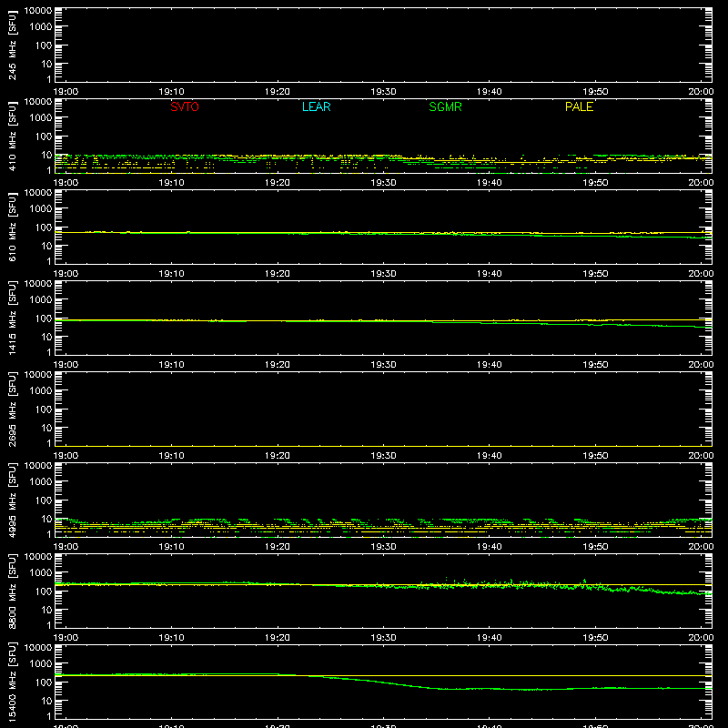
Task: Select the 245 MHz [SFU] axis title
Action: [x=12, y=45]
